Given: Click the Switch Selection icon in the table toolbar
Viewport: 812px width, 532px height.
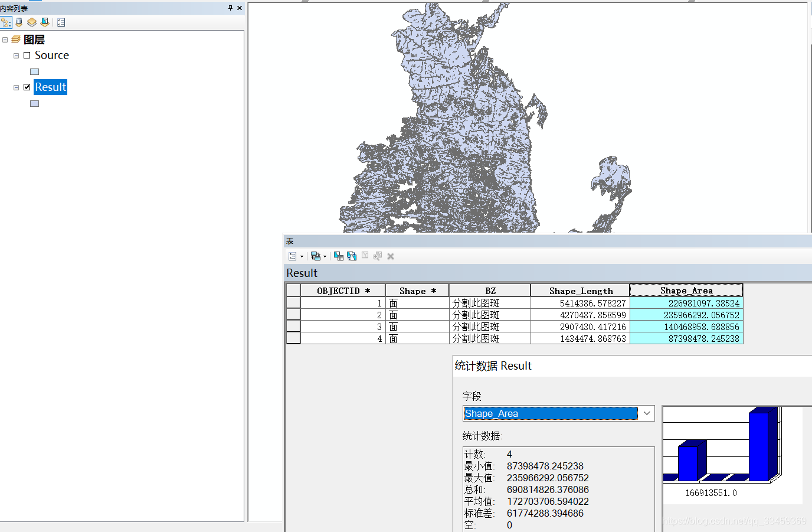Looking at the screenshot, I should [352, 256].
